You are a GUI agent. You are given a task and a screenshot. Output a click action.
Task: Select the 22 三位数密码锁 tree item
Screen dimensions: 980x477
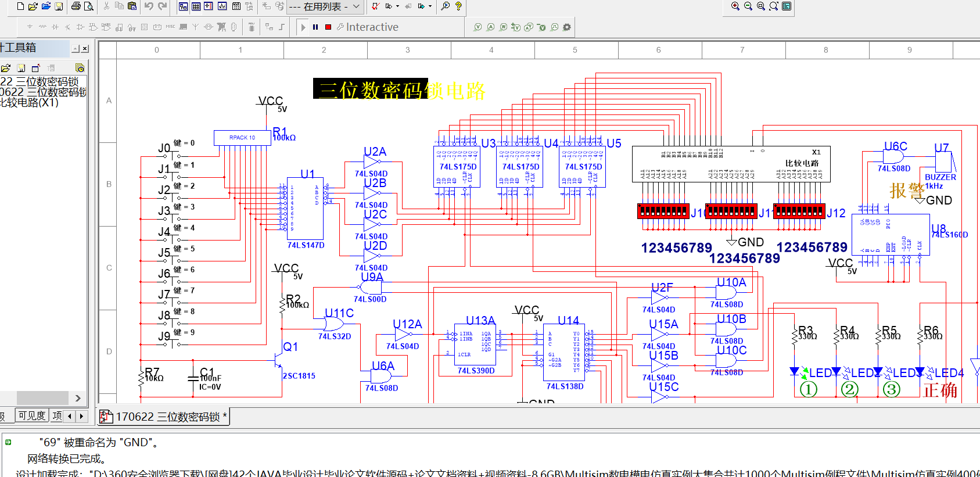pos(40,81)
